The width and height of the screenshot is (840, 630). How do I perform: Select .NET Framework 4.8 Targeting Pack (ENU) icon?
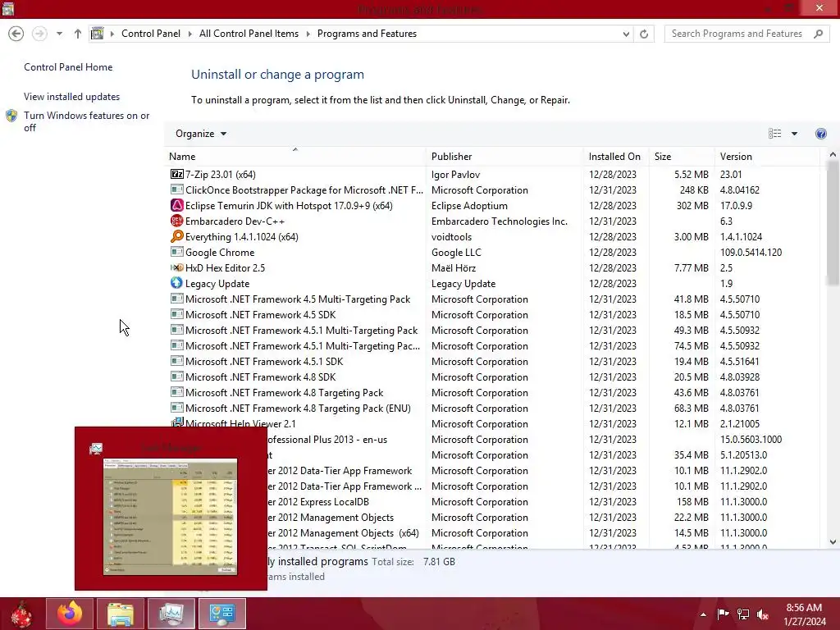[x=177, y=407]
